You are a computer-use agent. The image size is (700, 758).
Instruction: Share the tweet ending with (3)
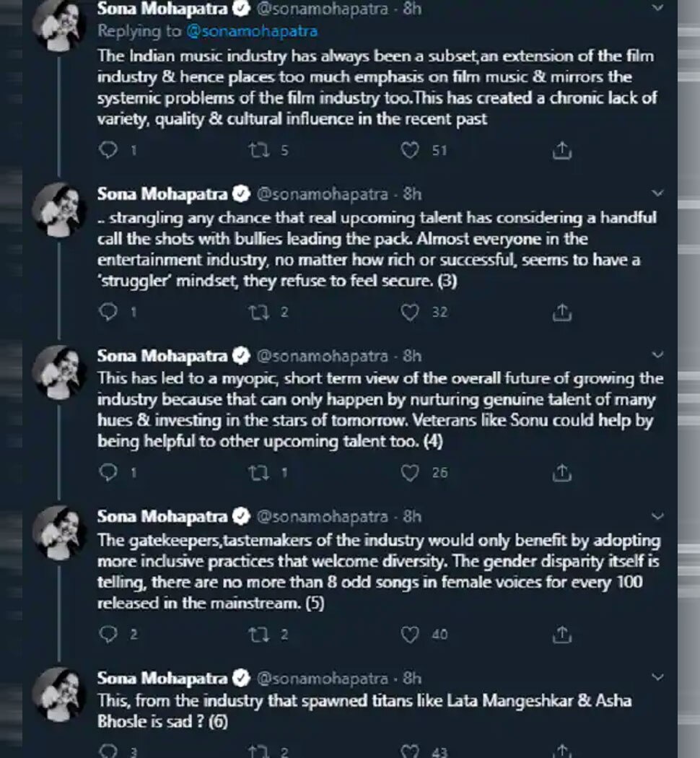coord(562,313)
